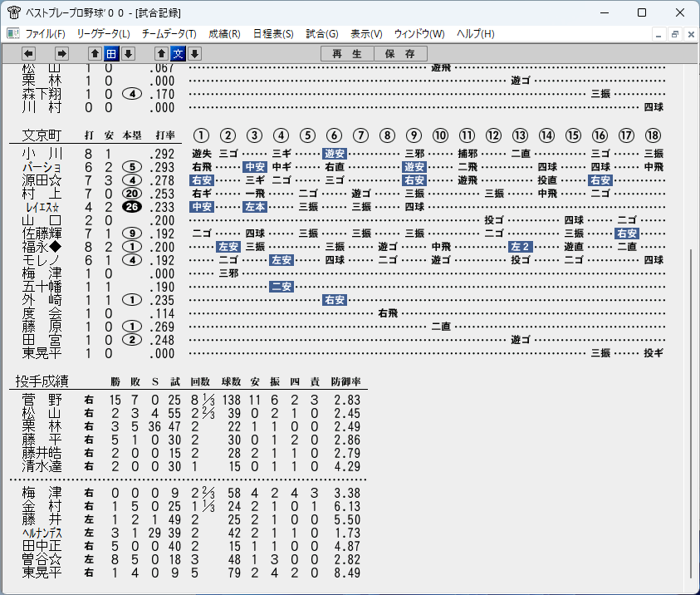The height and width of the screenshot is (595, 700).
Task: Click the right arrow next game button
Action: [x=61, y=54]
